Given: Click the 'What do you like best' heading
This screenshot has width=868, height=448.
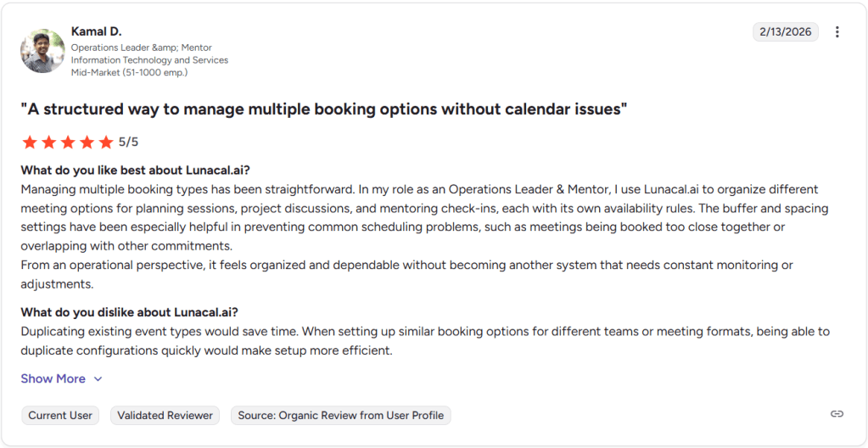Looking at the screenshot, I should click(135, 169).
